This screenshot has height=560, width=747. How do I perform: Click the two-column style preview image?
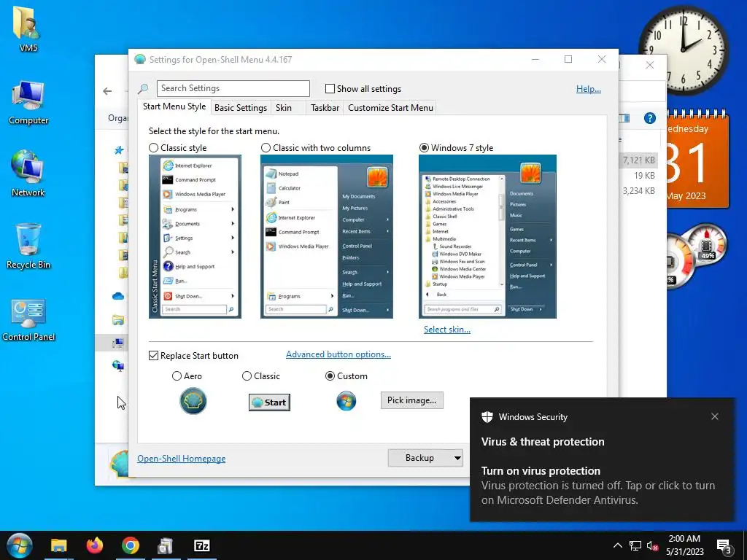pos(326,237)
